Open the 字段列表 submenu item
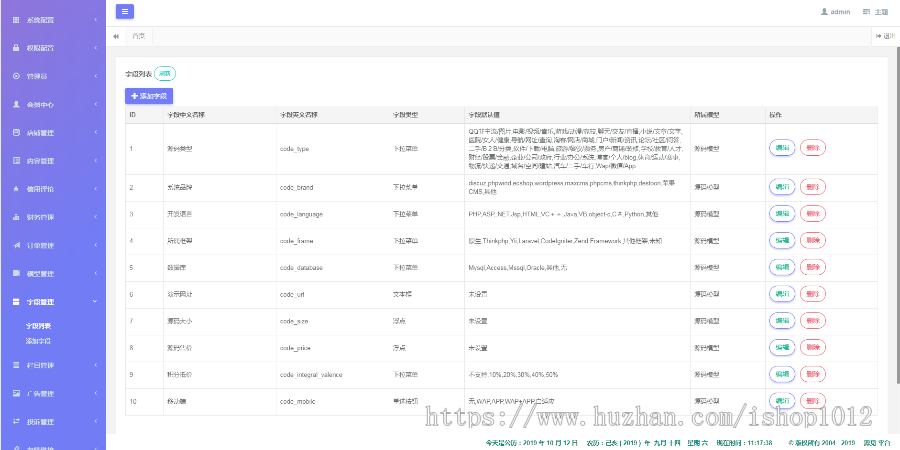The width and height of the screenshot is (900, 450). 38,326
